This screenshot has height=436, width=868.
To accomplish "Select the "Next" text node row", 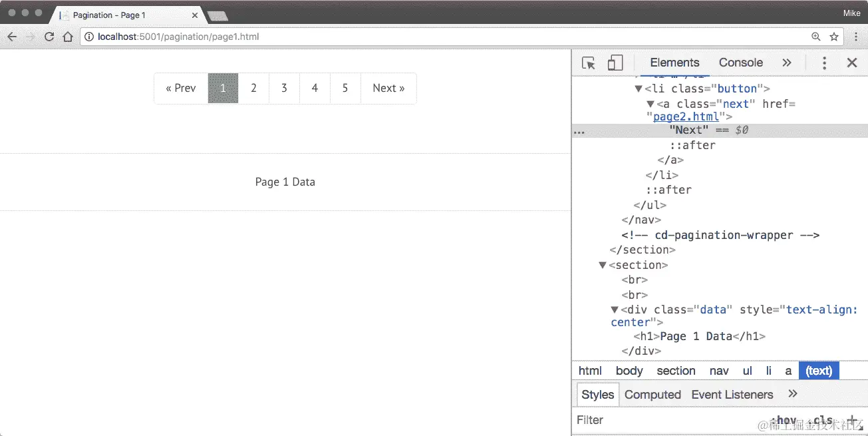I will pyautogui.click(x=720, y=130).
